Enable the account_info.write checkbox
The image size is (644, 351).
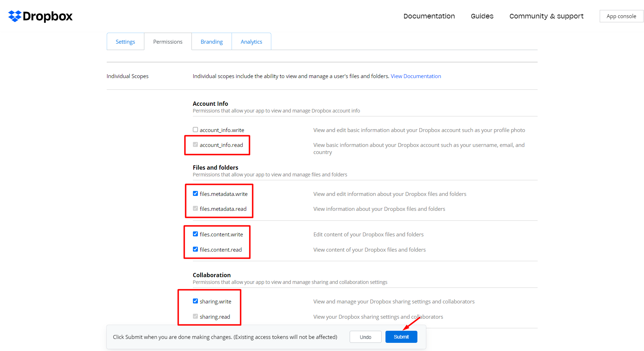tap(195, 130)
